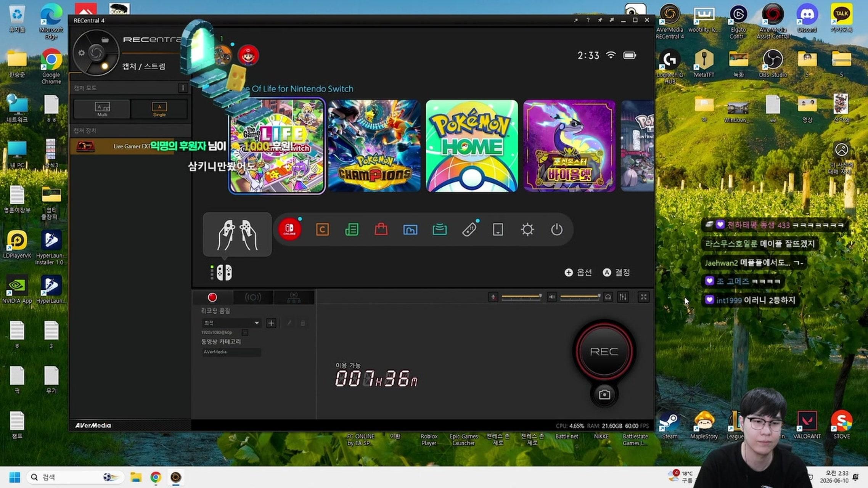Select the Pokémon HOME tile
Image resolution: width=868 pixels, height=488 pixels.
tap(472, 146)
